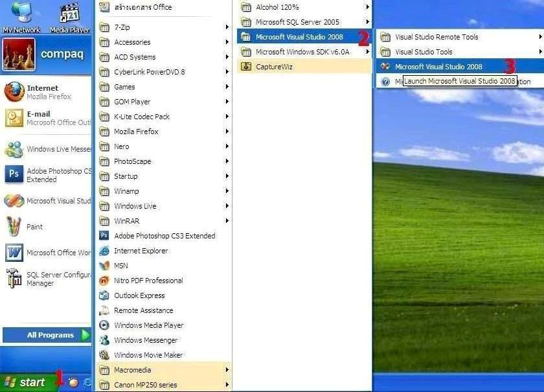544x392 pixels.
Task: Click Microsoft Visual Studio icon in left pane
Action: point(14,201)
